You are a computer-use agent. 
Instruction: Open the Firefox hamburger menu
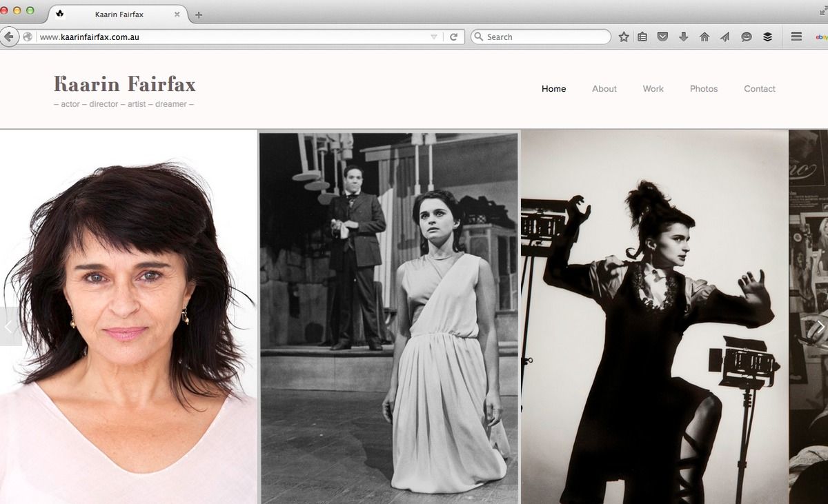tap(796, 37)
